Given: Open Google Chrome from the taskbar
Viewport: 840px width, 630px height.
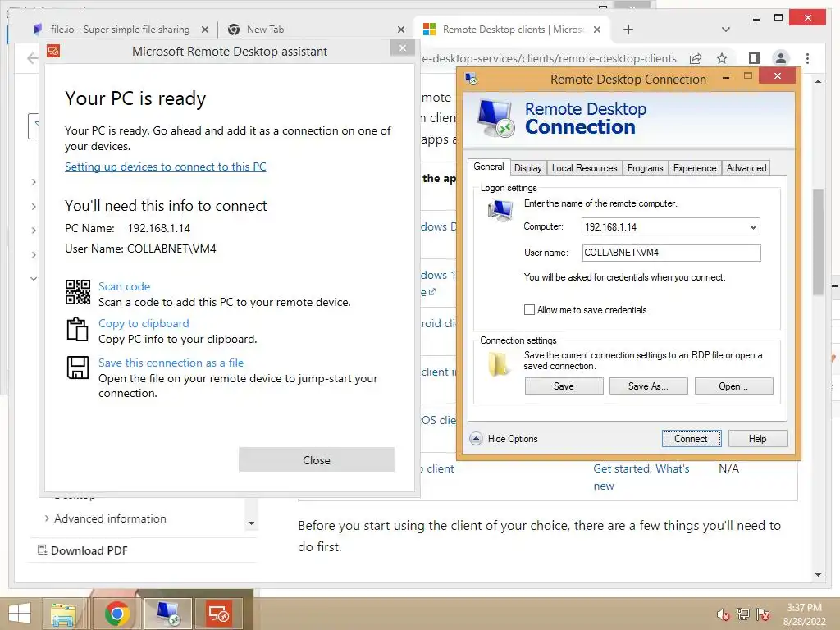Looking at the screenshot, I should pyautogui.click(x=116, y=614).
